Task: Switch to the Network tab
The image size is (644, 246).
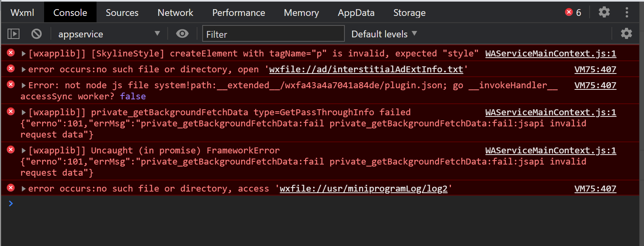Action: tap(175, 12)
